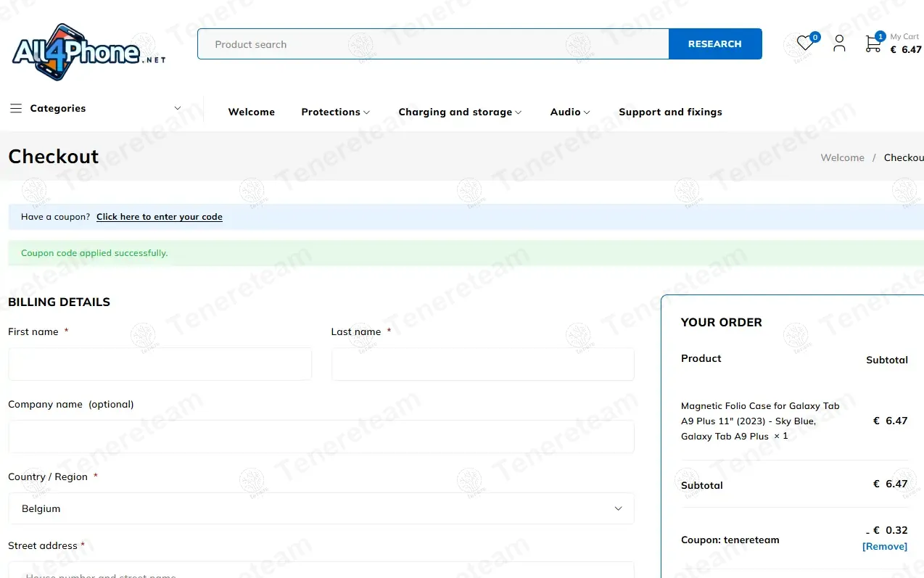The width and height of the screenshot is (924, 578).
Task: Click into the First name field
Action: point(160,364)
